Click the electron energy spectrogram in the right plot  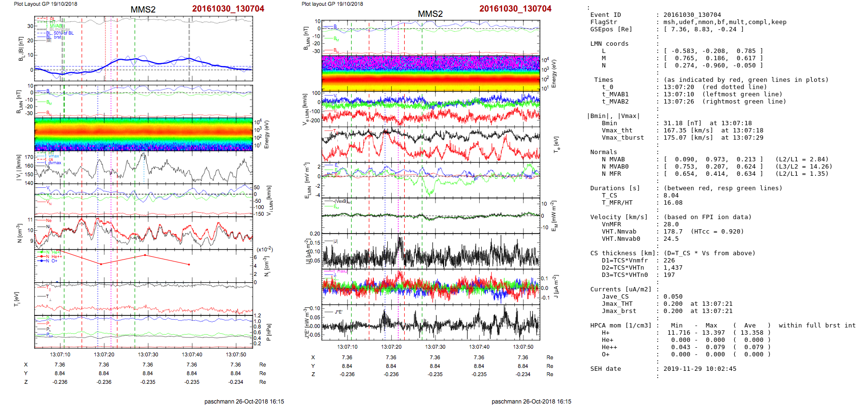(431, 73)
